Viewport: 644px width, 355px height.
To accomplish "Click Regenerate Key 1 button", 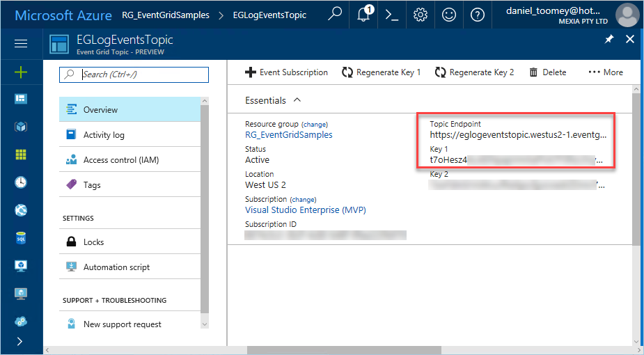I will (x=381, y=72).
